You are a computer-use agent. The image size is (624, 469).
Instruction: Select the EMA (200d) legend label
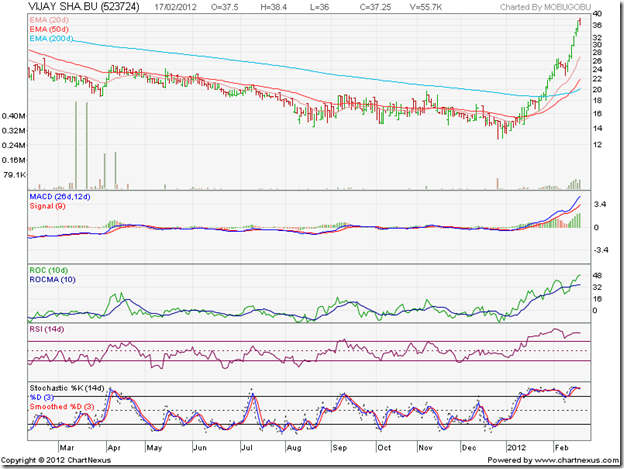(x=49, y=38)
